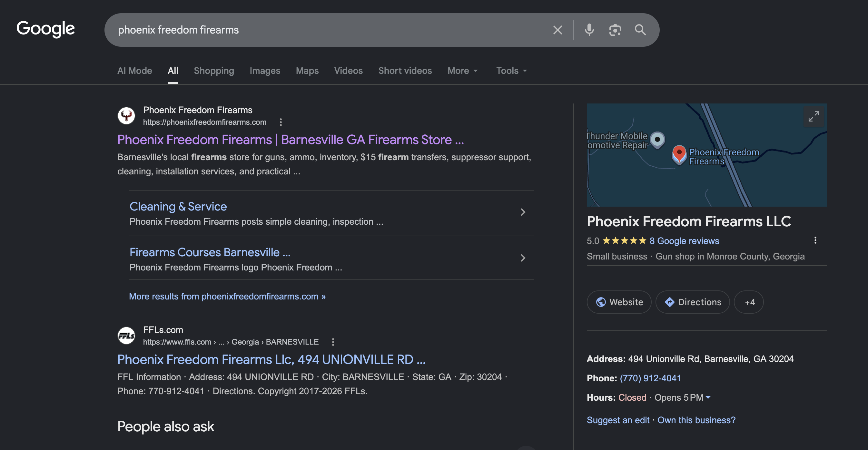The width and height of the screenshot is (868, 450).
Task: Expand the Tools dropdown
Action: click(511, 70)
